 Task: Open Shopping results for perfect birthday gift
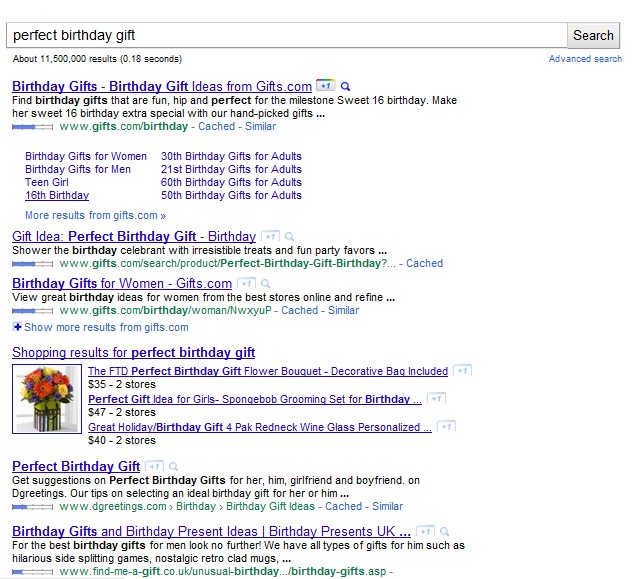[x=133, y=352]
